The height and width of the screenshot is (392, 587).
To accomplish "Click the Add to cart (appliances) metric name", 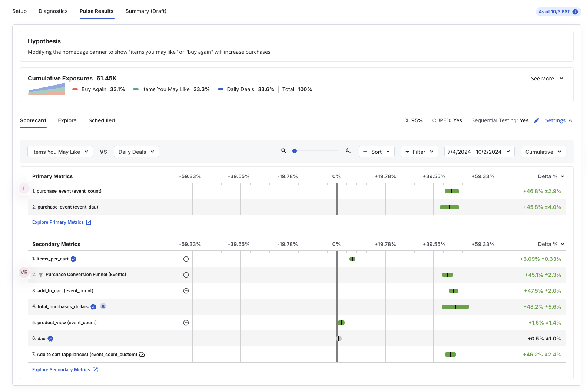I will coord(87,355).
